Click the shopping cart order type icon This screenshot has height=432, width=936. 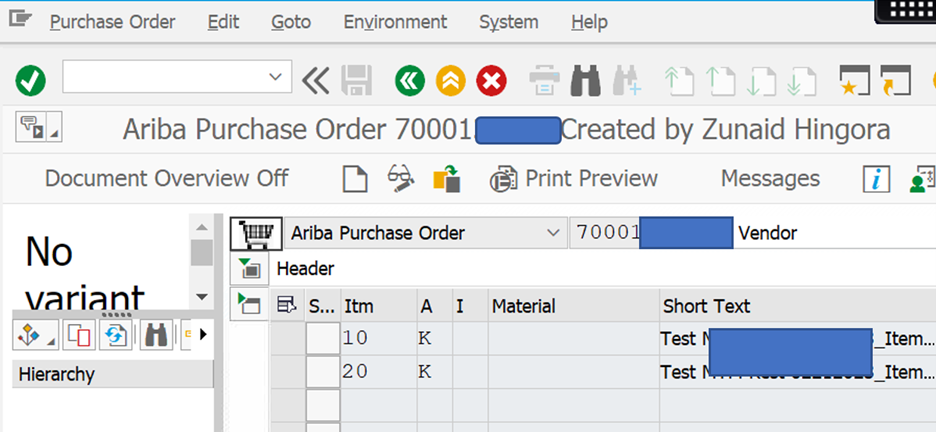257,233
